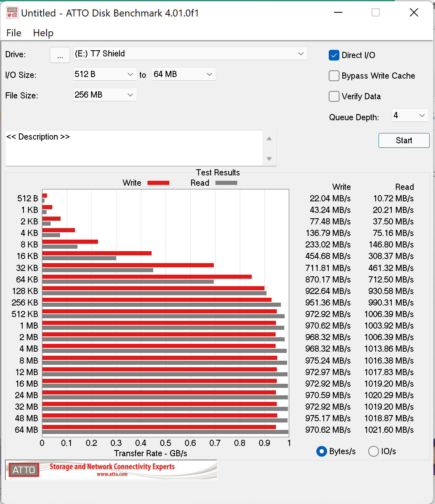Open the Help menu
The width and height of the screenshot is (435, 504).
tap(43, 33)
